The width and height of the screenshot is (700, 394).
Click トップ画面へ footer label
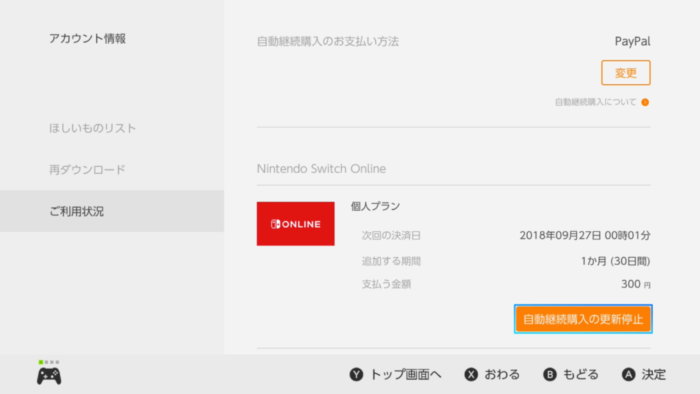406,374
